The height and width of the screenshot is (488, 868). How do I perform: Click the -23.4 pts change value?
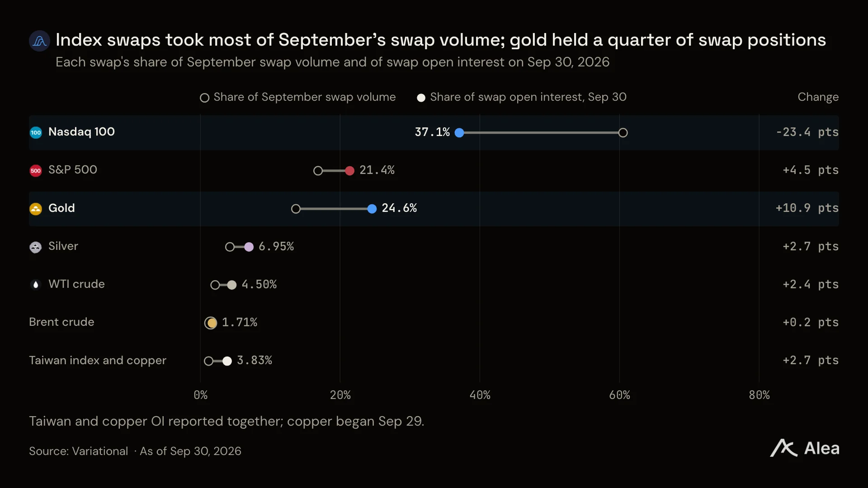point(807,132)
